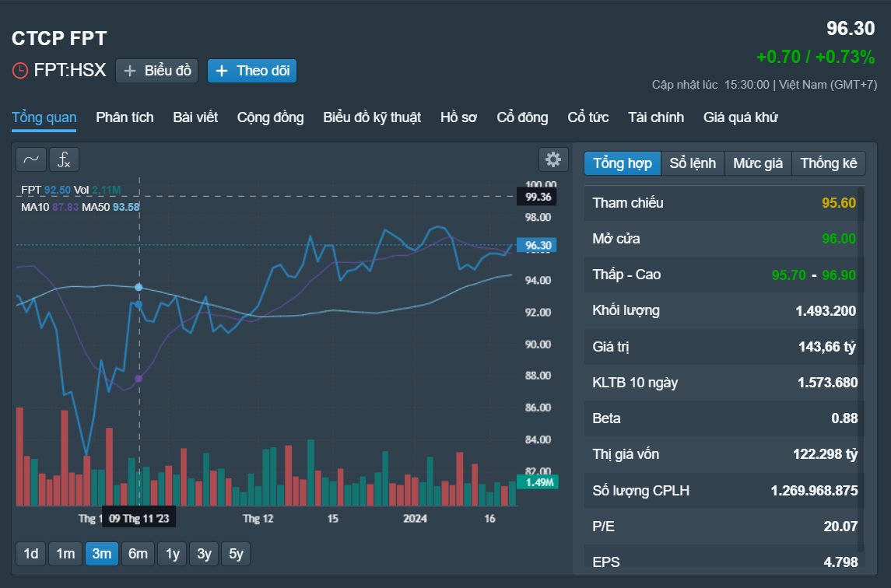Open the Bài viết tab
Image resolution: width=891 pixels, height=588 pixels.
(195, 117)
